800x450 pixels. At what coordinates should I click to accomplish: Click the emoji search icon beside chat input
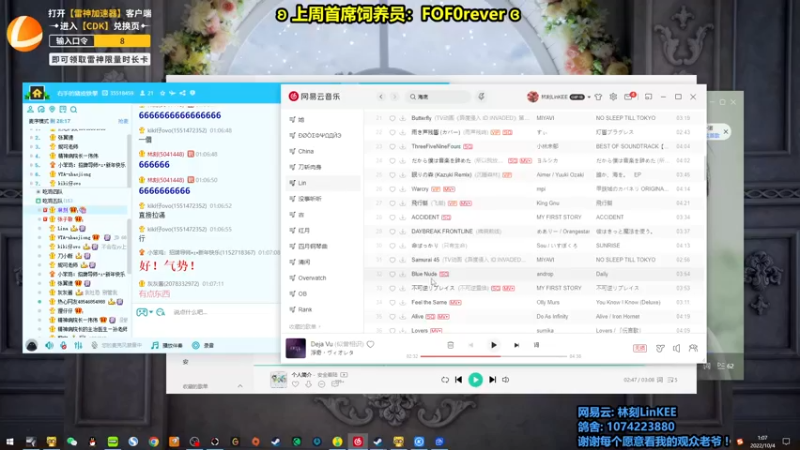[161, 312]
